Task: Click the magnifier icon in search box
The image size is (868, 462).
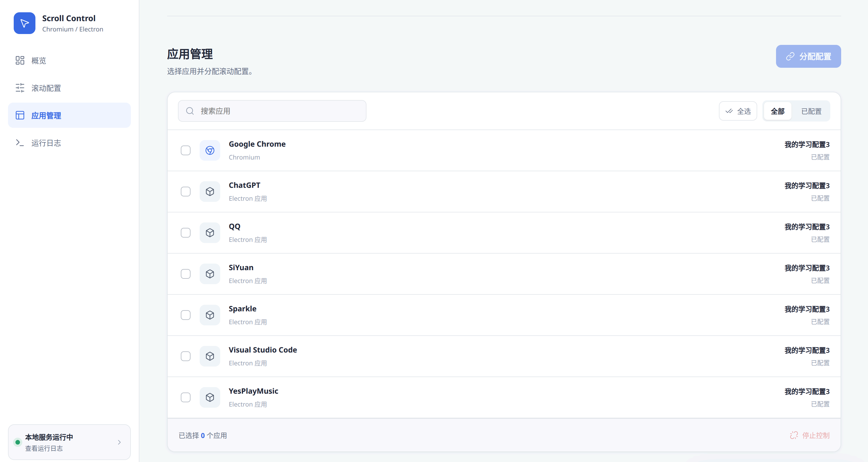Action: tap(190, 111)
